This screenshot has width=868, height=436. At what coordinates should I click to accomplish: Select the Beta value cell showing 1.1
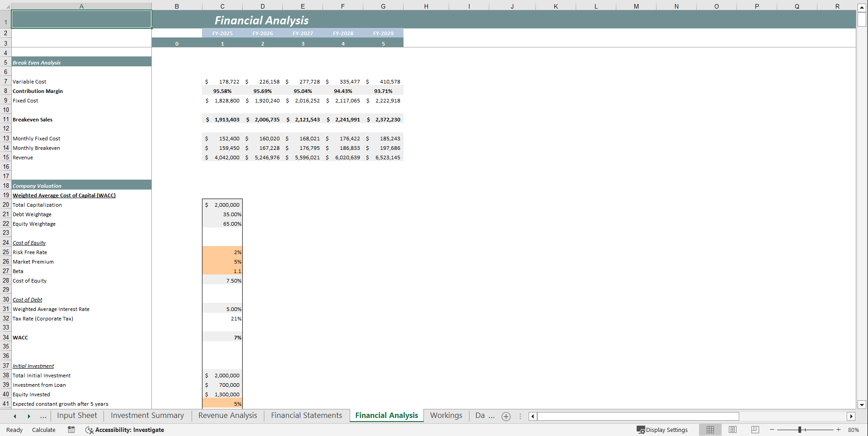tap(222, 271)
